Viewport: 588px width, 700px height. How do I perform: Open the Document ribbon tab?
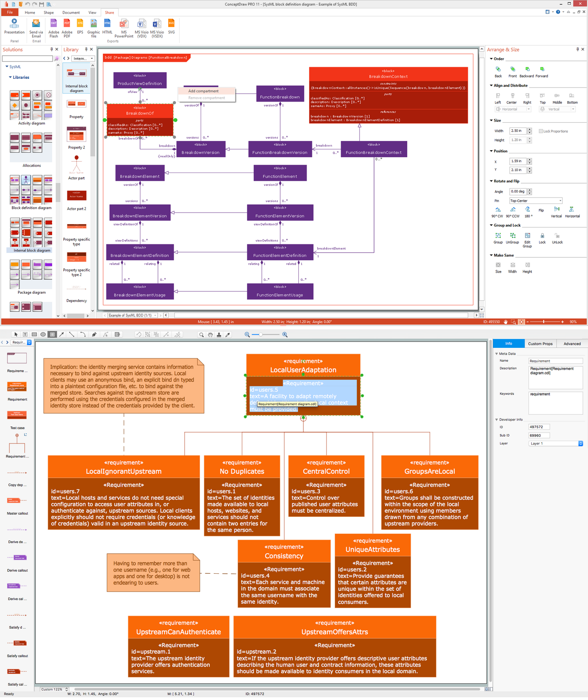click(x=71, y=13)
